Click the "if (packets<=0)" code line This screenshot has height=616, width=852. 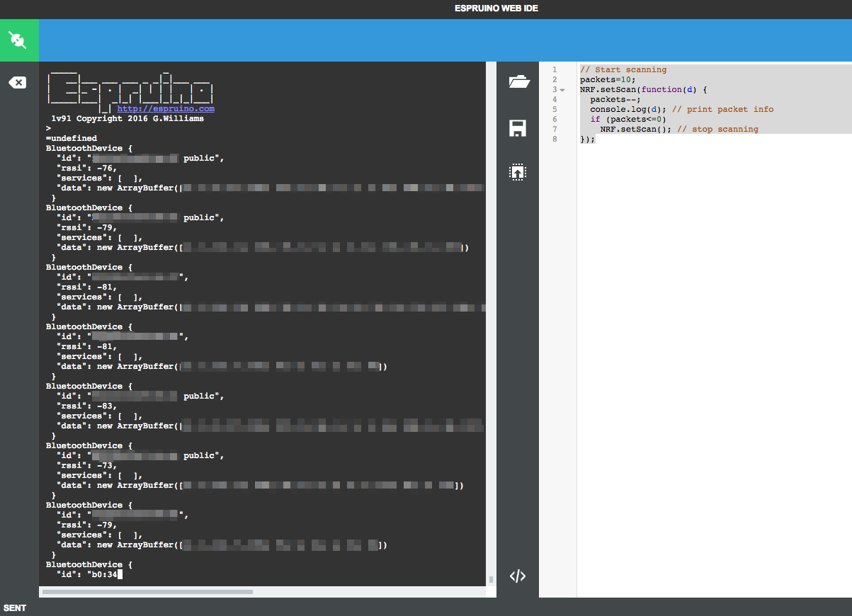(628, 119)
